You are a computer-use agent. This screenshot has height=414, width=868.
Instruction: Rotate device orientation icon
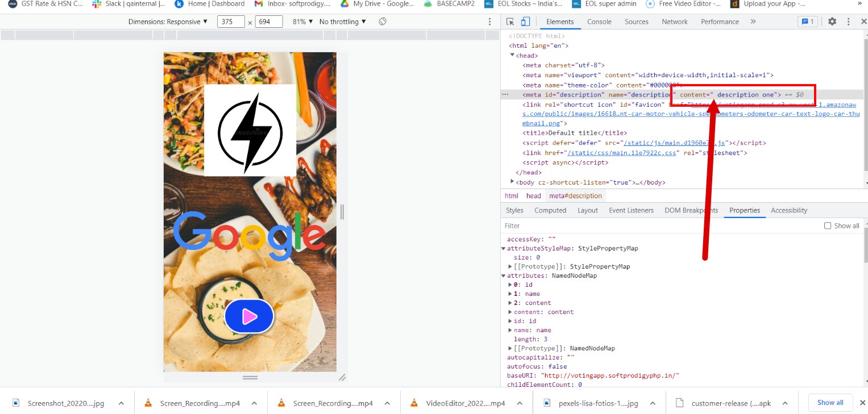coord(383,22)
